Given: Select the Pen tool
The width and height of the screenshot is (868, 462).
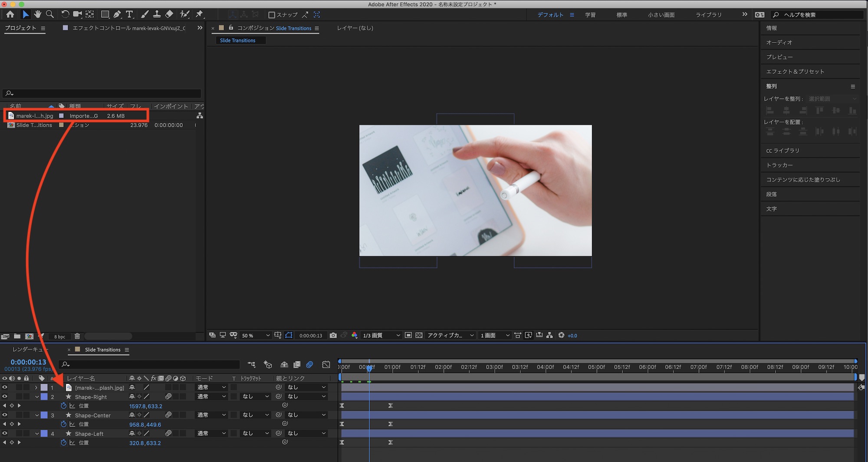Looking at the screenshot, I should coord(117,14).
